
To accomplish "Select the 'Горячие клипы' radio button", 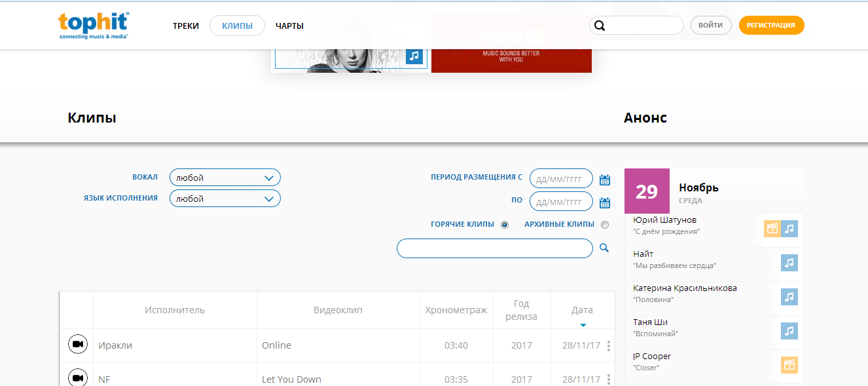I will coord(505,225).
